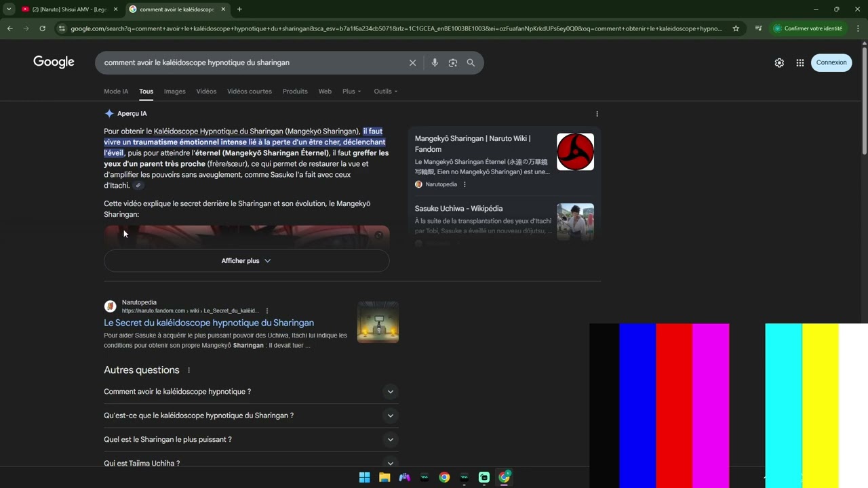Open the Sasuke Uchiwa Wikipedia thumbnail
The image size is (868, 488).
click(x=575, y=222)
